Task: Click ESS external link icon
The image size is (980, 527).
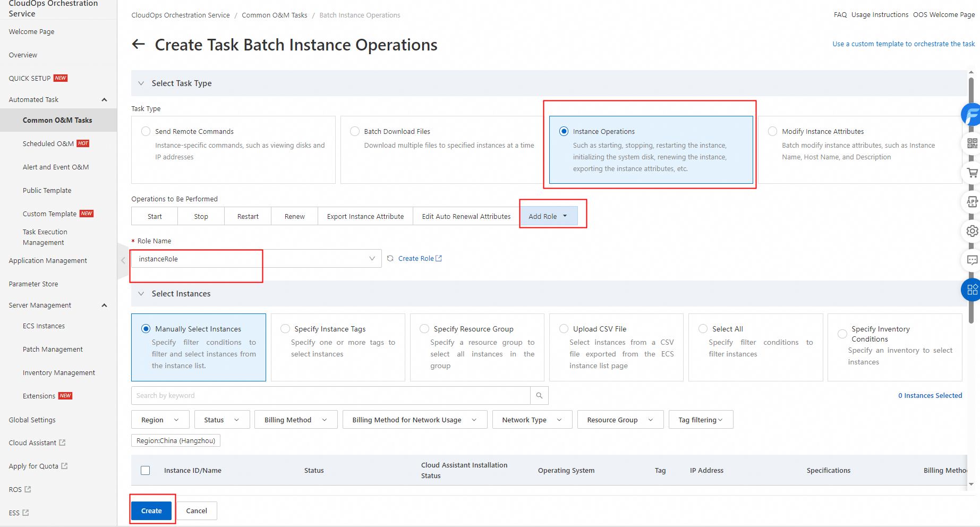Action: pos(25,513)
